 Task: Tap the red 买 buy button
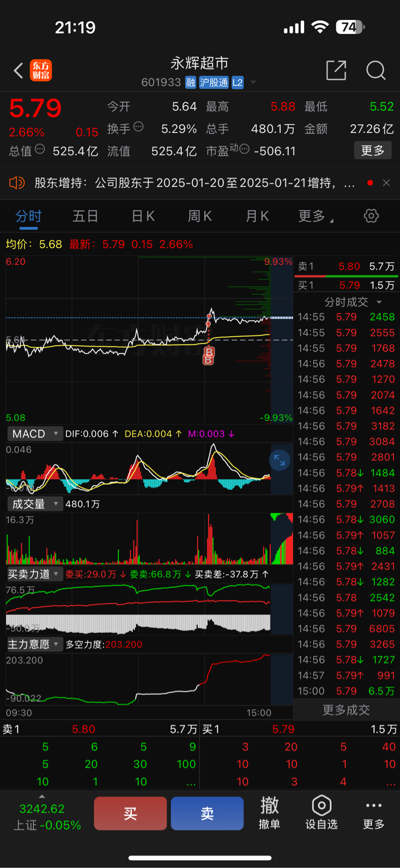pyautogui.click(x=130, y=813)
